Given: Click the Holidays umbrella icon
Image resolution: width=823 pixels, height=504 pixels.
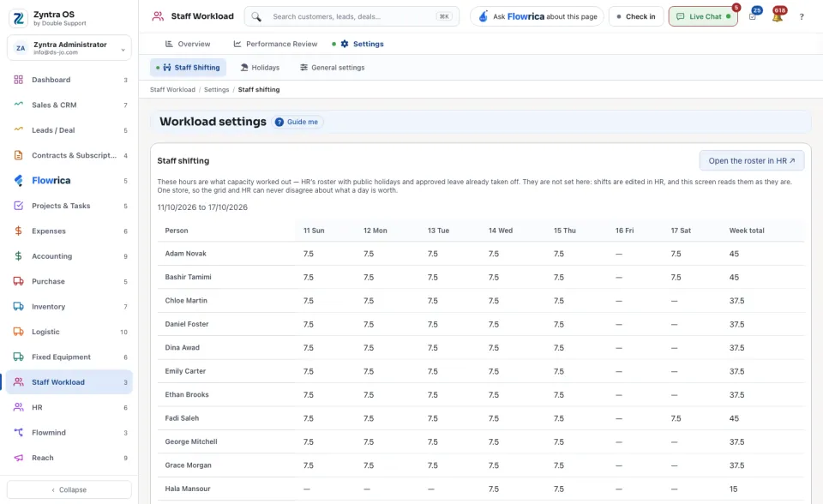Looking at the screenshot, I should point(244,67).
